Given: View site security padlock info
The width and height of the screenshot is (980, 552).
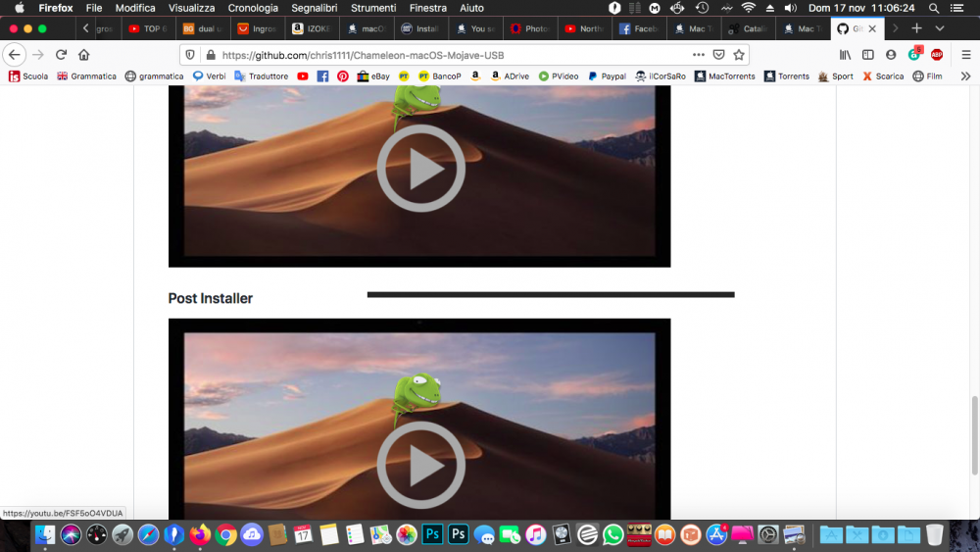Looking at the screenshot, I should [211, 55].
